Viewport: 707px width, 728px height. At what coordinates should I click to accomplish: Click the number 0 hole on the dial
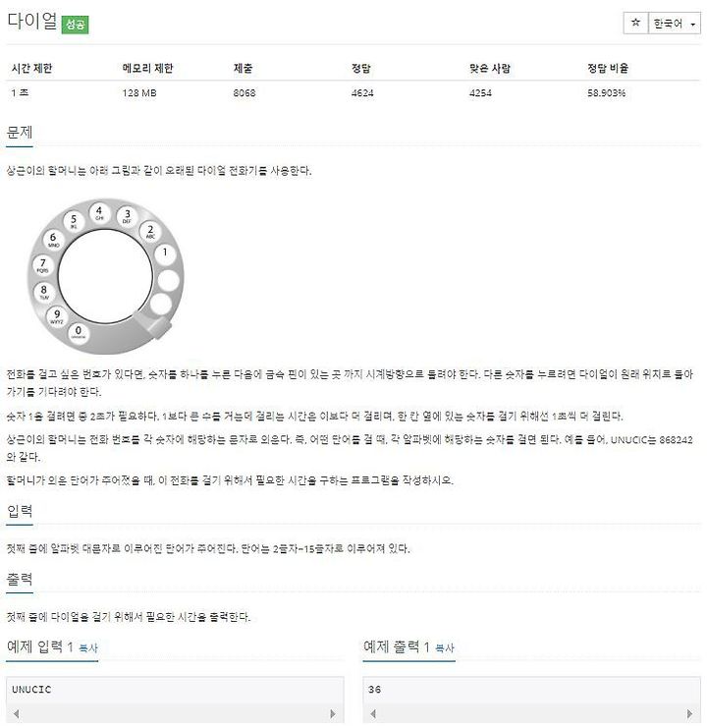pyautogui.click(x=78, y=332)
